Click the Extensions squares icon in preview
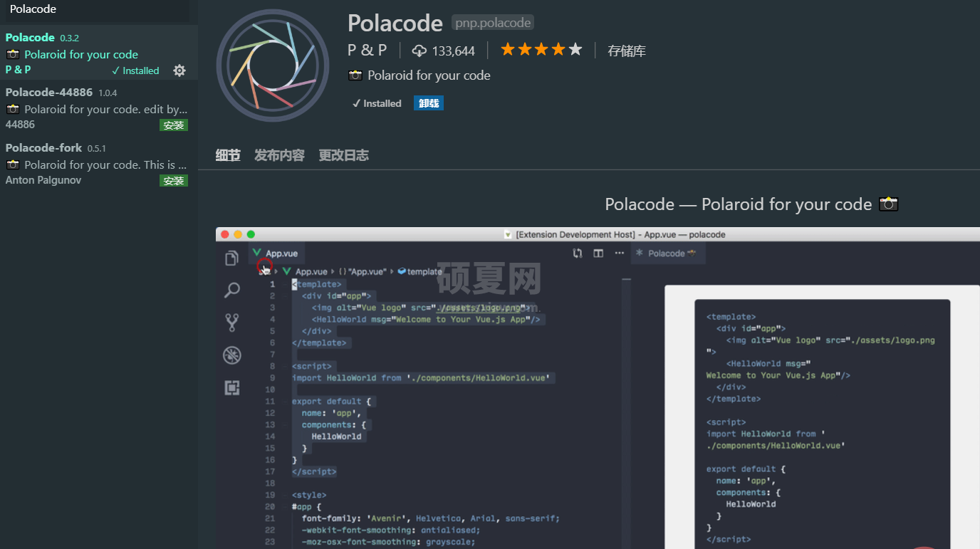Viewport: 980px width, 549px height. tap(231, 388)
